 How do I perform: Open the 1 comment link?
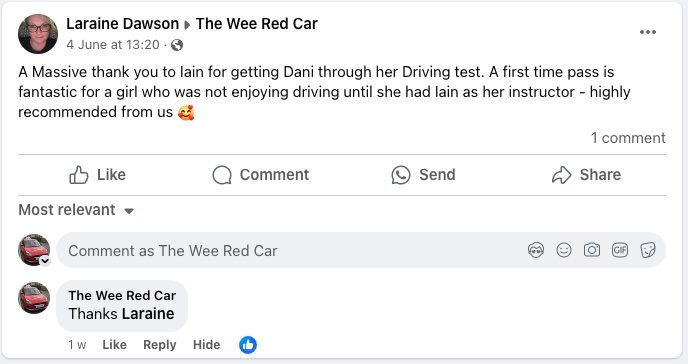pyautogui.click(x=628, y=138)
